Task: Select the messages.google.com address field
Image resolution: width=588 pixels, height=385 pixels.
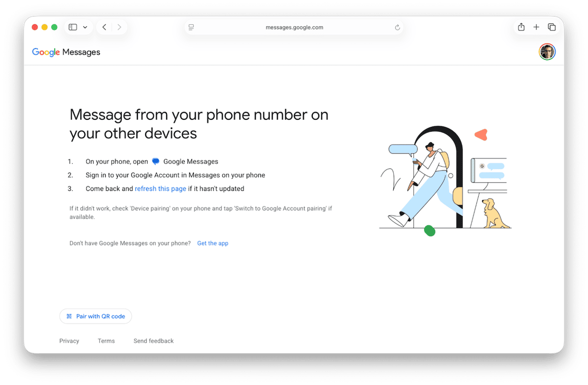Action: click(x=294, y=28)
